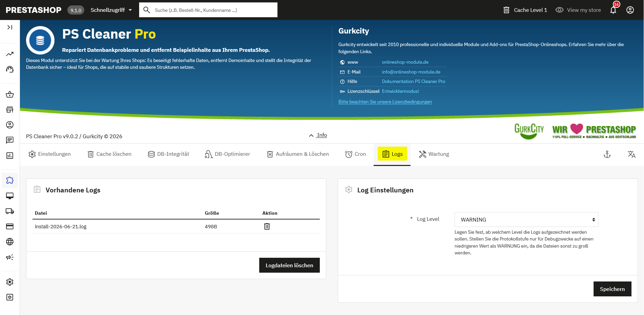The image size is (644, 315).
Task: Click the Größe column header
Action: pos(212,213)
